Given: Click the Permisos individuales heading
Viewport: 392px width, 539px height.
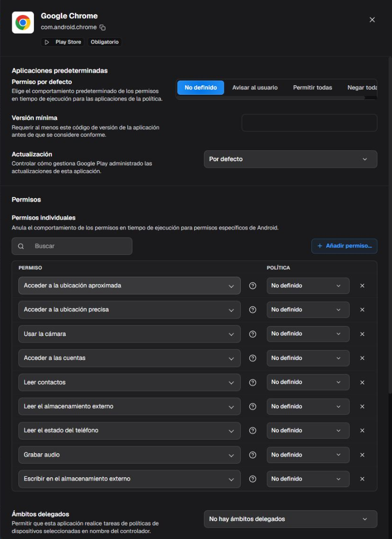Looking at the screenshot, I should pos(44,218).
